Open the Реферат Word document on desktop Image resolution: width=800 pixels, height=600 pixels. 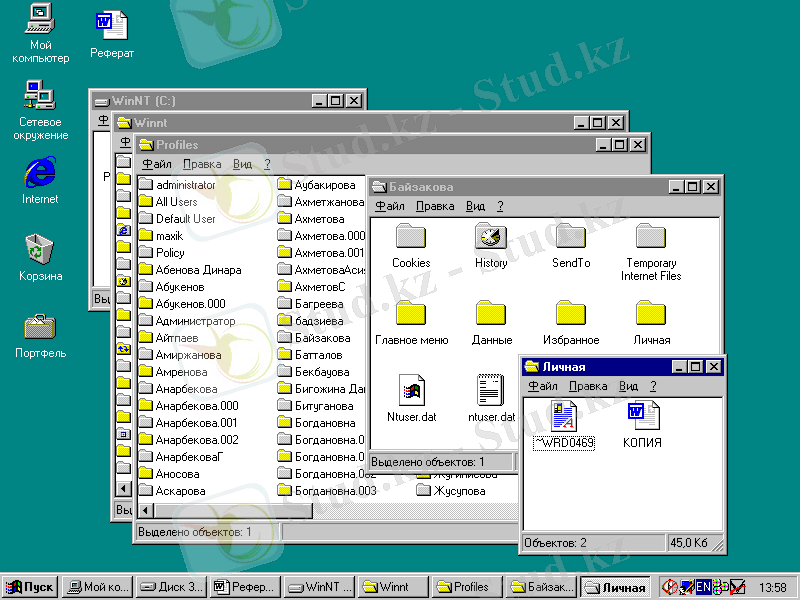111,26
